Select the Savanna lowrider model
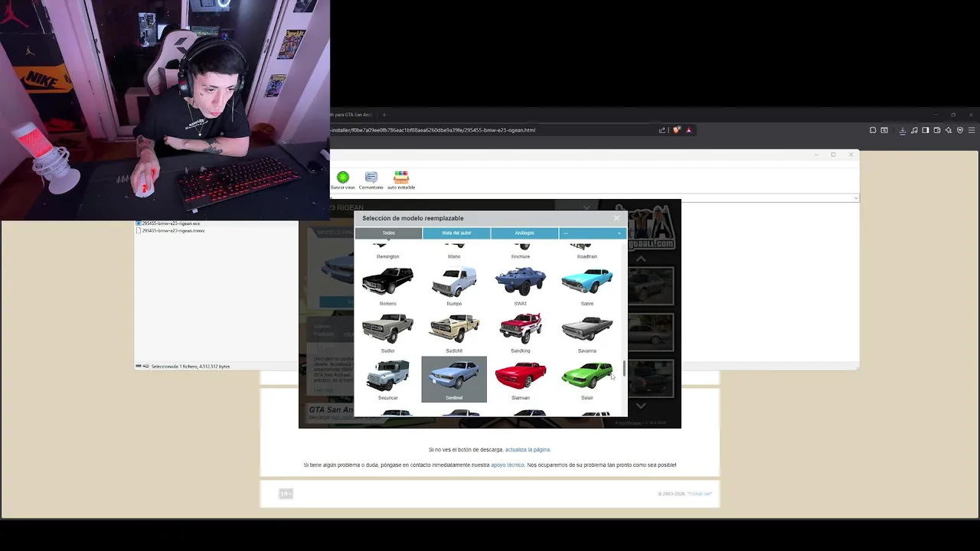The height and width of the screenshot is (551, 980). click(x=587, y=333)
